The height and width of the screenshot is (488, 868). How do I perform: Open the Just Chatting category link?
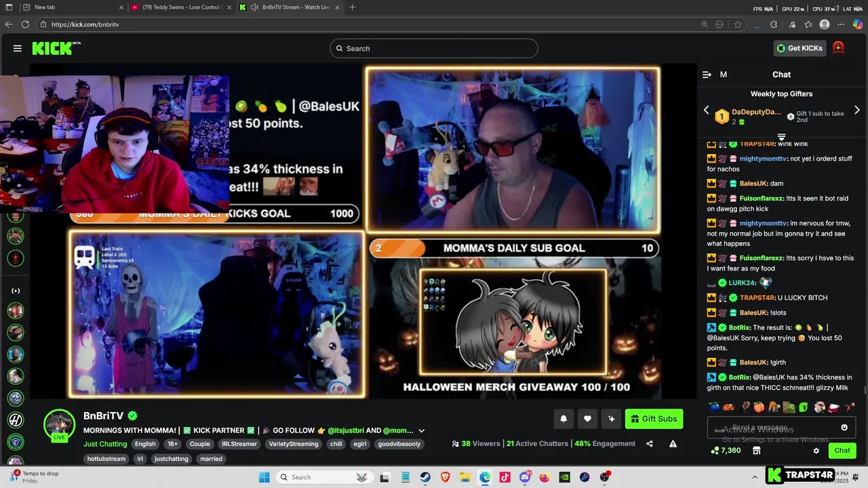click(105, 444)
